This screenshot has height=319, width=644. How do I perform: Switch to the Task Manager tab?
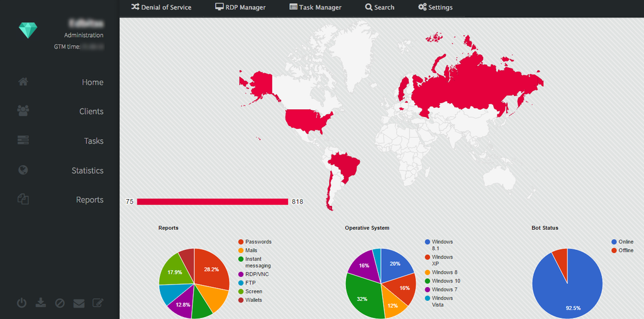[315, 8]
